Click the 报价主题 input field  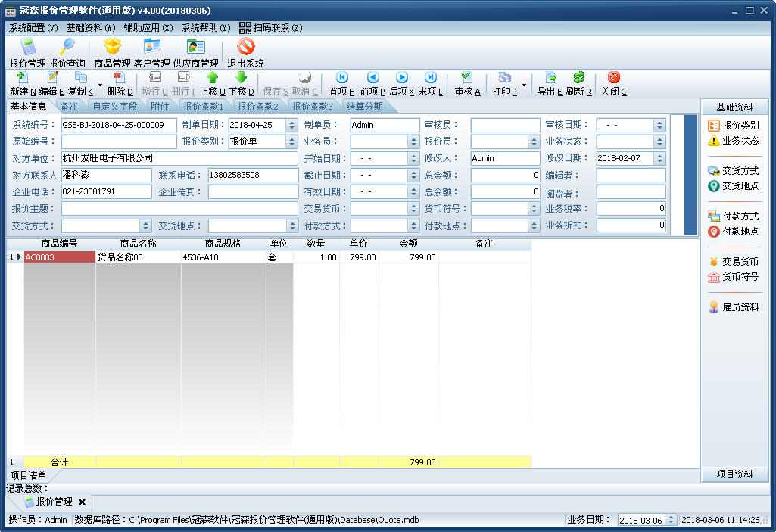pyautogui.click(x=179, y=209)
